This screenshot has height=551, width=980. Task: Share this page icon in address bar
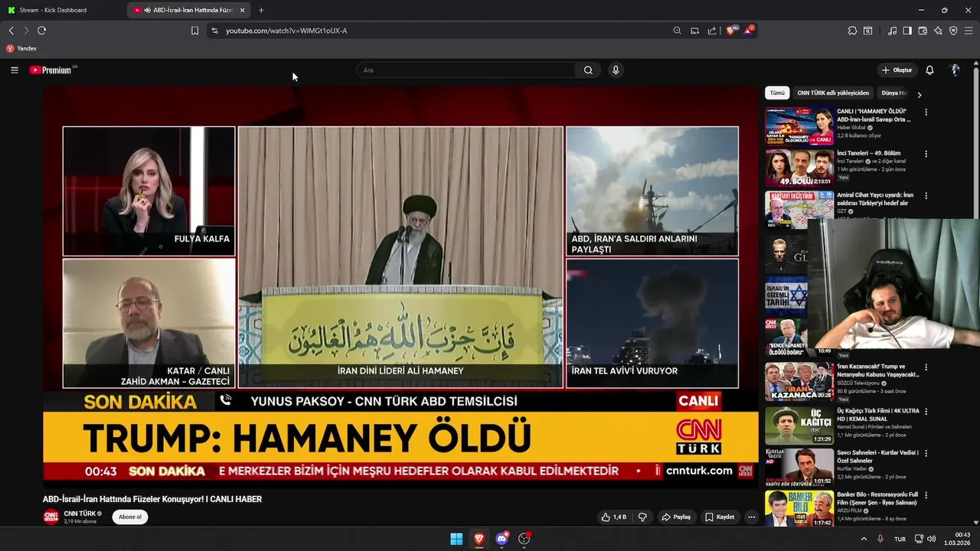click(712, 31)
